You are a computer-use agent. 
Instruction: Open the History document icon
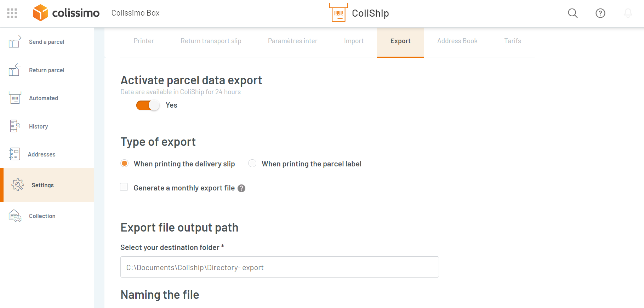click(x=15, y=126)
